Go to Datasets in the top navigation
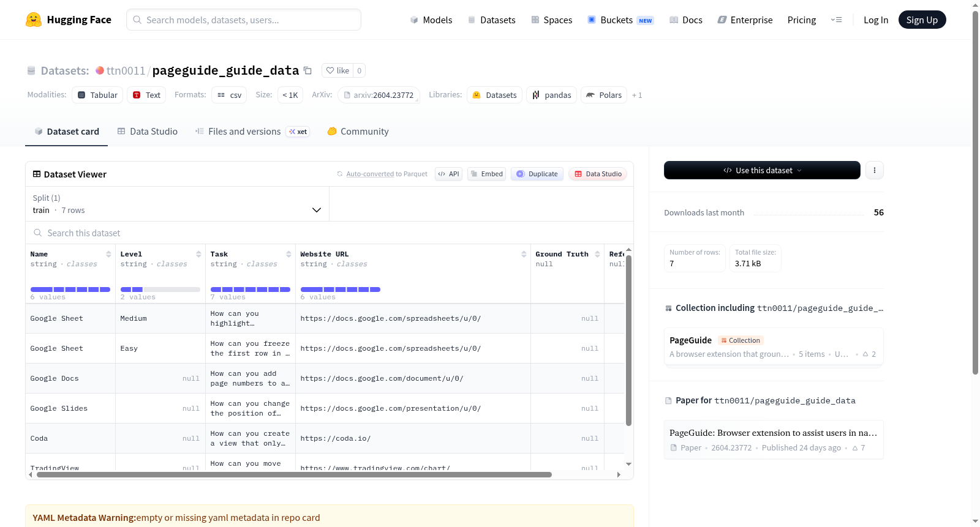The width and height of the screenshot is (980, 527). pyautogui.click(x=491, y=20)
